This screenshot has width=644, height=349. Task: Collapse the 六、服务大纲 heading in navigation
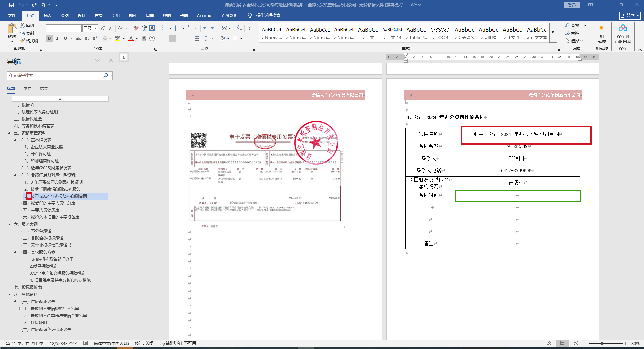(x=9, y=224)
